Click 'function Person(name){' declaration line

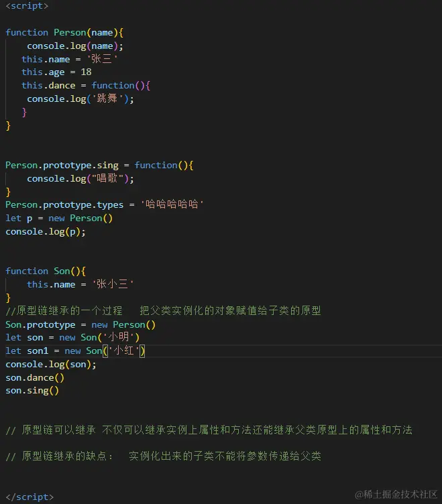(64, 32)
